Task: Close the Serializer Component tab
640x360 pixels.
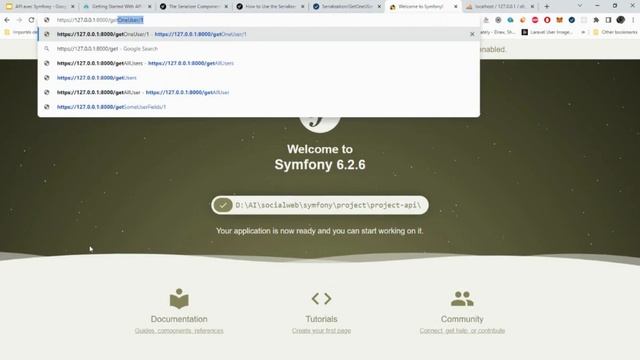Action: coord(226,7)
